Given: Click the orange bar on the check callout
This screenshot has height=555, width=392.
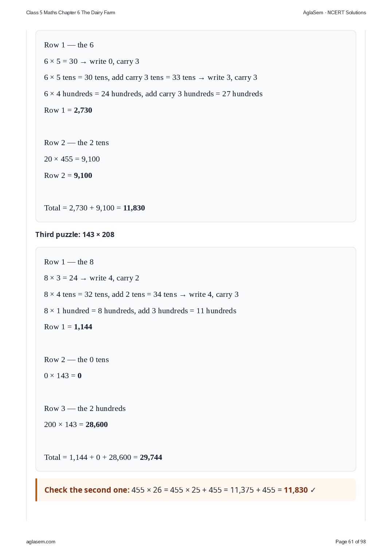Looking at the screenshot, I should [x=36, y=490].
